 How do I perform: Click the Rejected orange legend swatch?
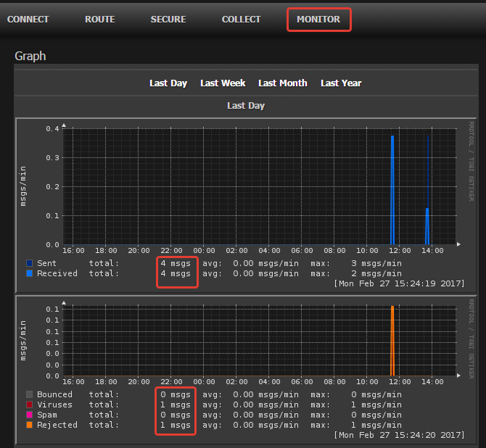coord(30,425)
